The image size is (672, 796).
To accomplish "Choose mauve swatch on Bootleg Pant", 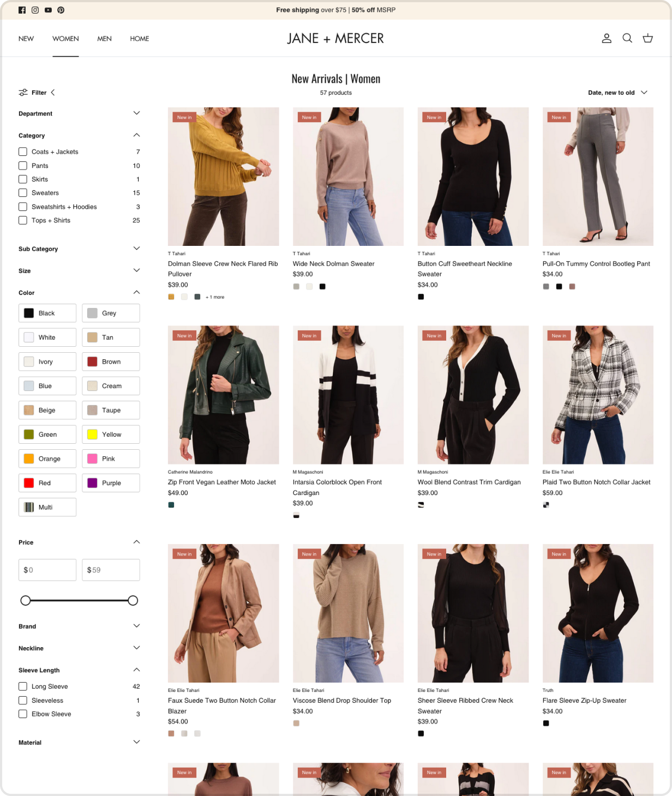I will [572, 286].
